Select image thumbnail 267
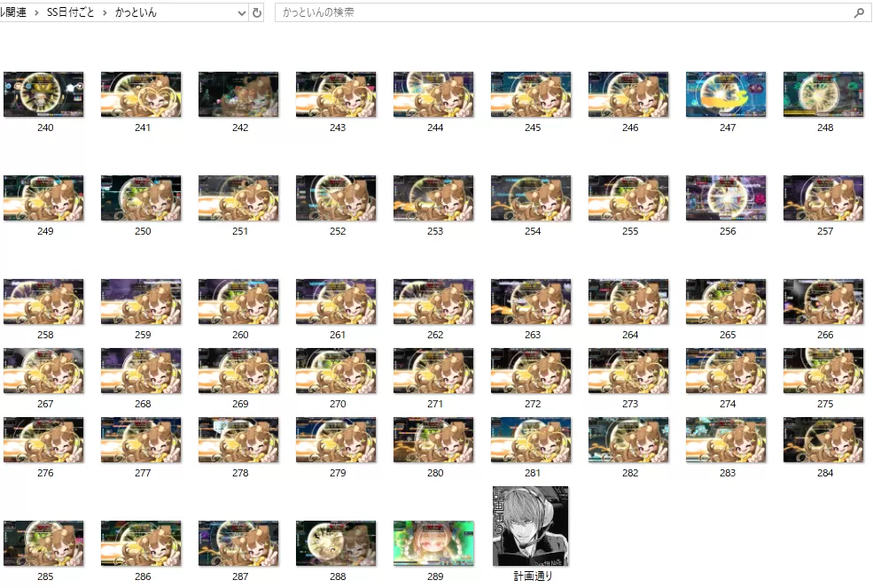Screen dimensions: 873x588 [43, 370]
